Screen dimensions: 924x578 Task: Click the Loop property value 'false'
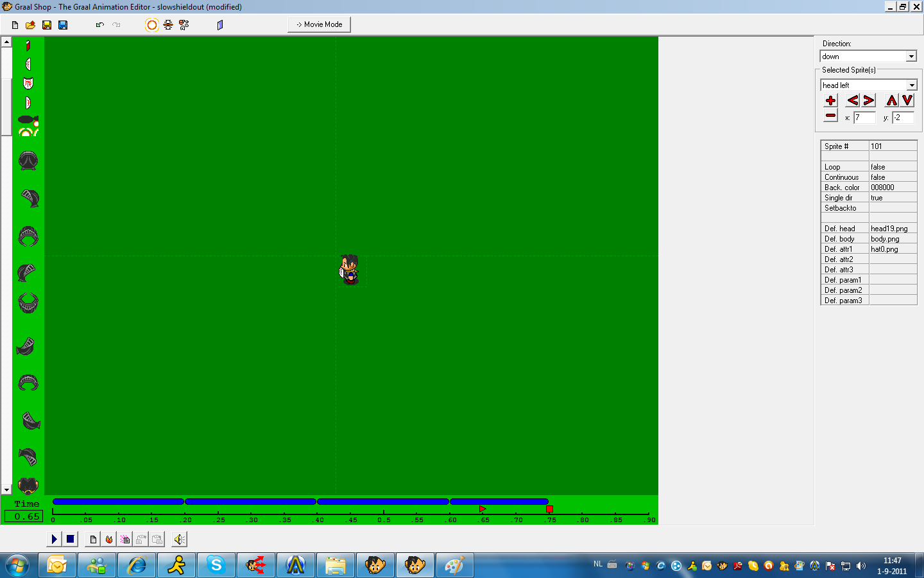point(892,167)
